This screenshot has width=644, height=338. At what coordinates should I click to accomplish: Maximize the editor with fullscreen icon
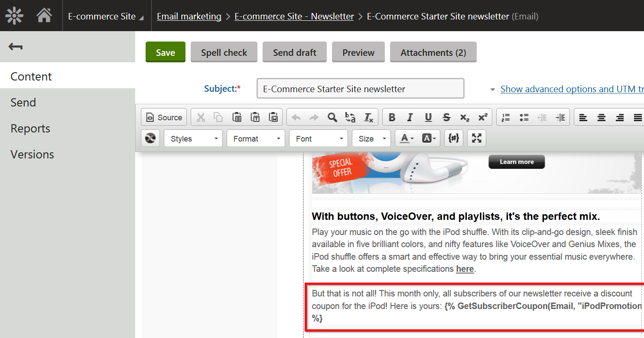pyautogui.click(x=477, y=138)
